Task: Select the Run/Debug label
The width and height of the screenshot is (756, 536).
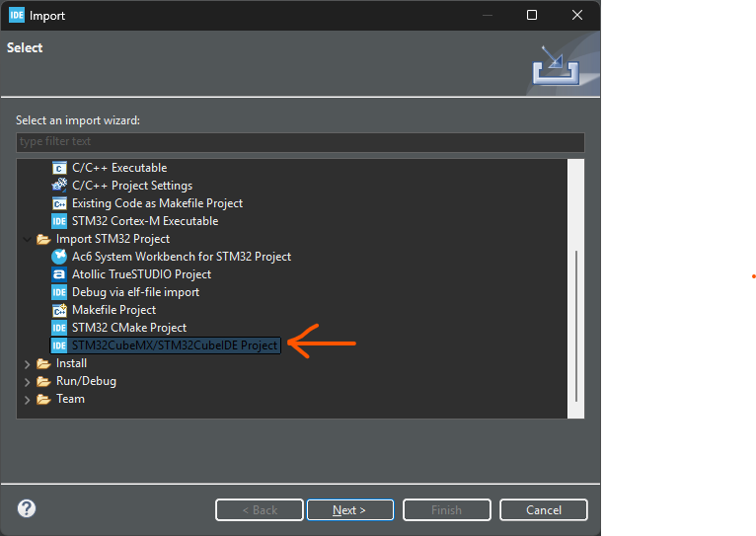Action: (86, 381)
